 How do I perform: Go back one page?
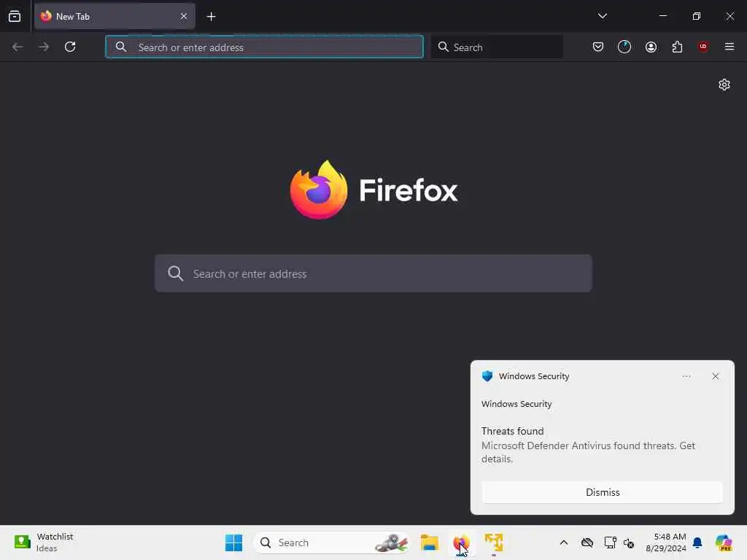[x=18, y=47]
